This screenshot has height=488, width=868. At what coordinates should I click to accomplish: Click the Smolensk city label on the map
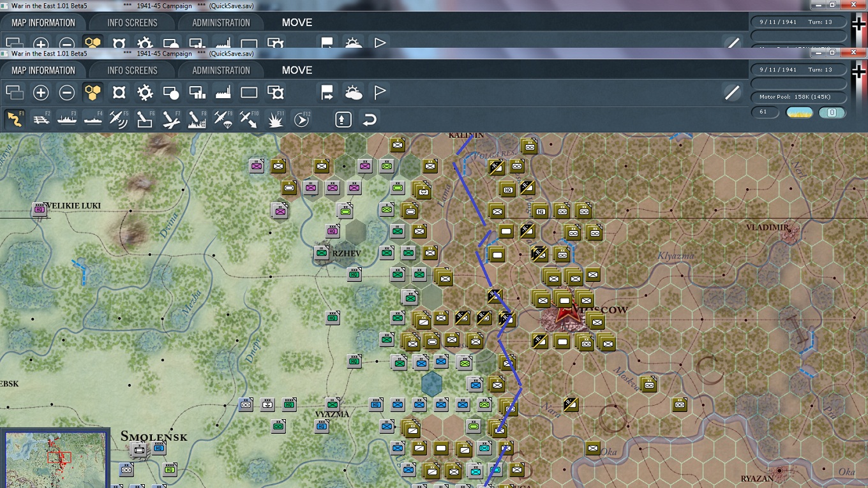point(154,436)
